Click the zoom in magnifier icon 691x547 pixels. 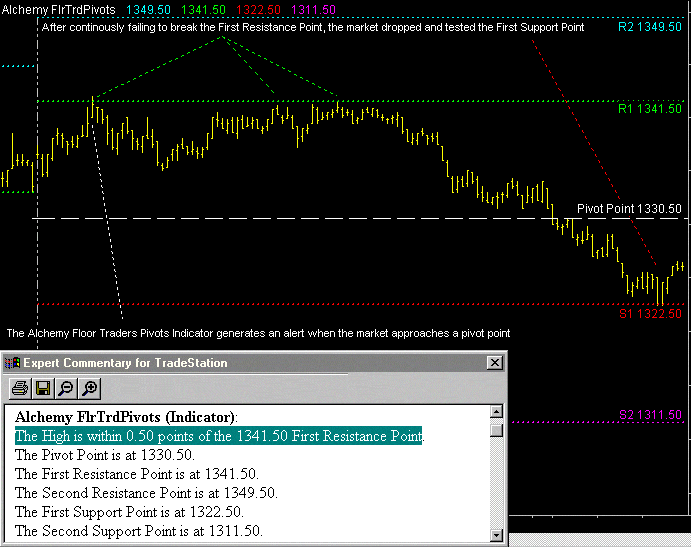89,388
